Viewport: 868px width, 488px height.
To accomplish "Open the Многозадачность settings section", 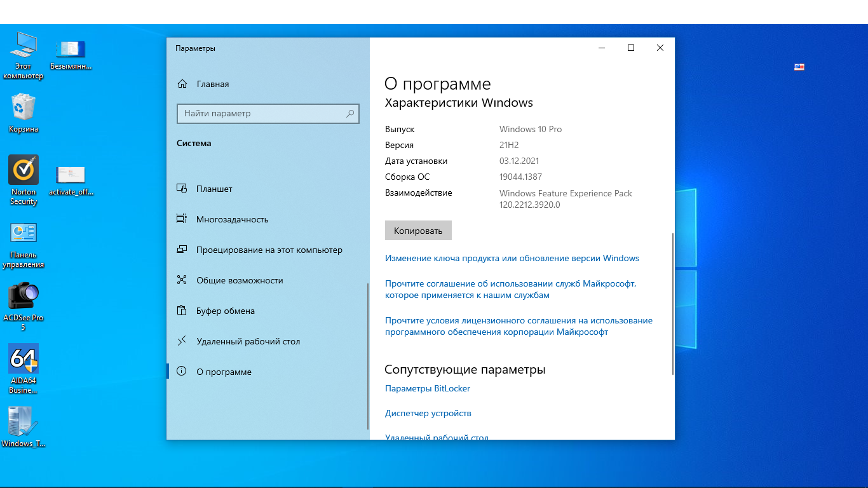I will 232,219.
